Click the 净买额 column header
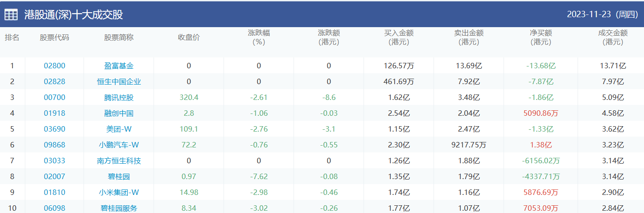This screenshot has height=213, width=644. pyautogui.click(x=541, y=37)
